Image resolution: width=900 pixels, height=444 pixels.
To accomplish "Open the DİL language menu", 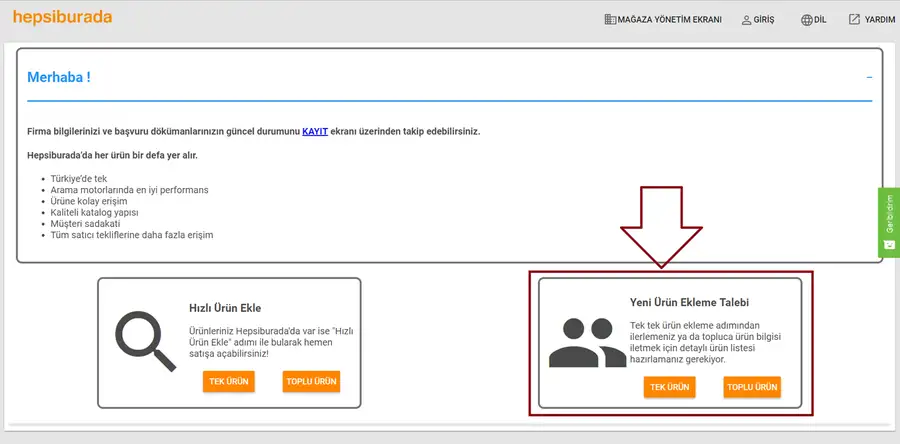I will [813, 20].
